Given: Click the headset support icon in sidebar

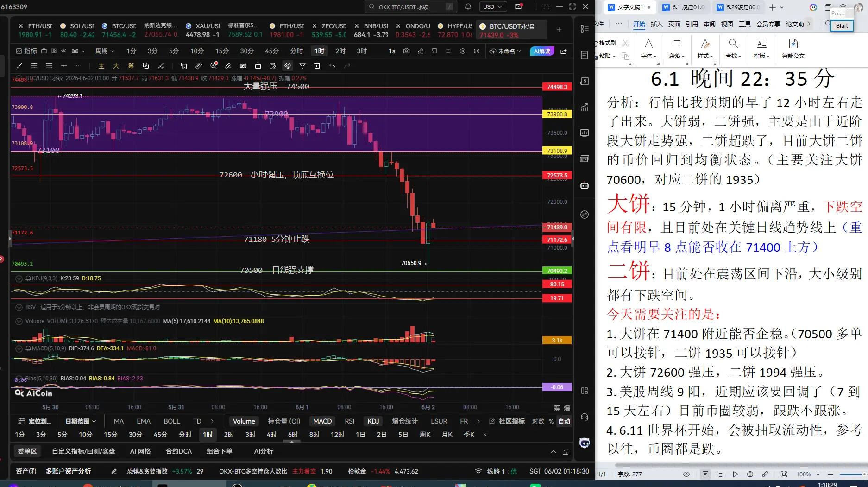Looking at the screenshot, I should [585, 417].
